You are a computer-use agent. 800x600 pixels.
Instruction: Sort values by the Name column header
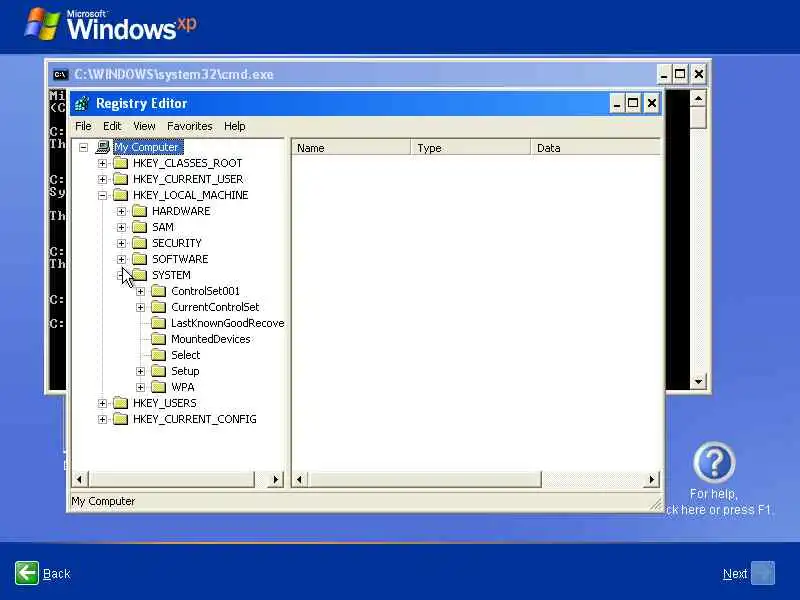tap(351, 148)
